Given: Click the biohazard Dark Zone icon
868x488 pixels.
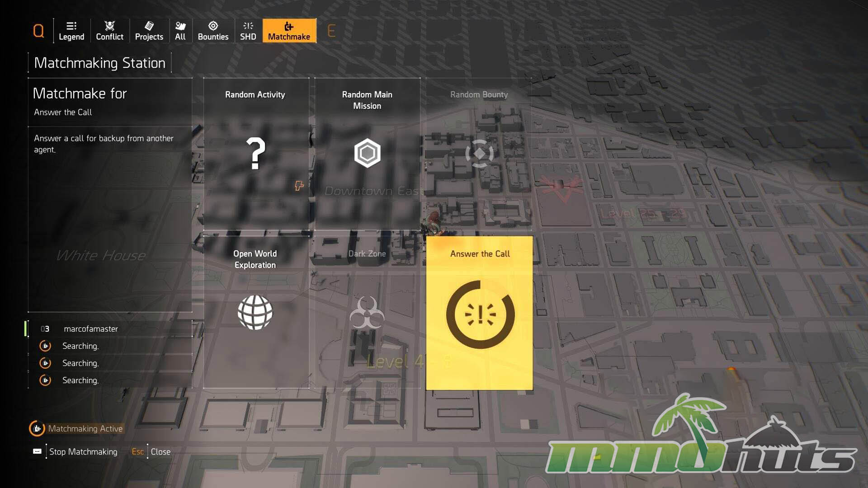Looking at the screenshot, I should [x=367, y=312].
